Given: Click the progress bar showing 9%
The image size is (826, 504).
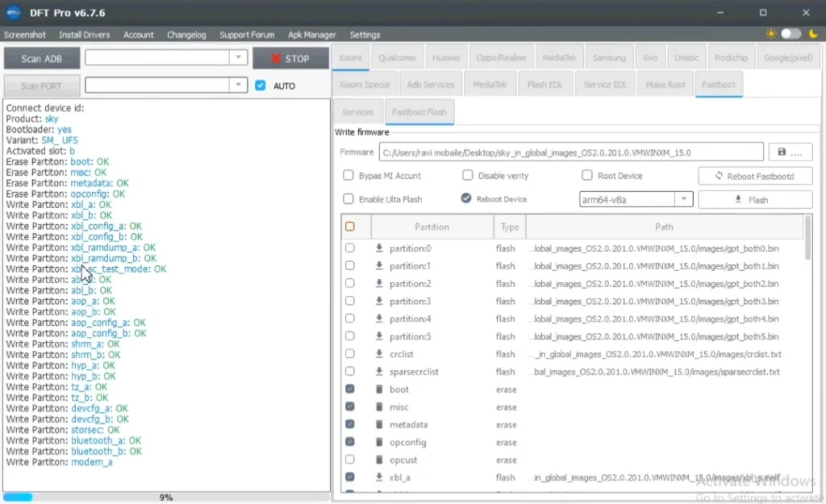Looking at the screenshot, I should pyautogui.click(x=165, y=498).
